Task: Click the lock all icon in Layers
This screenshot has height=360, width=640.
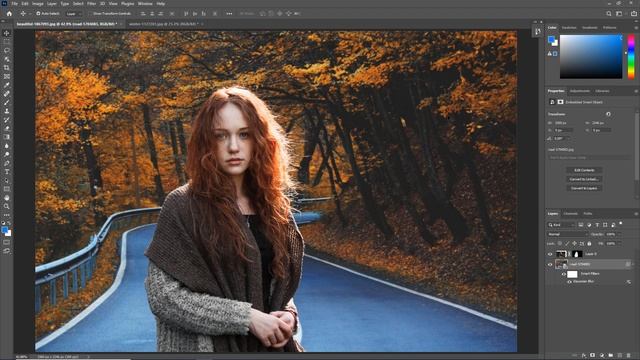Action: coord(589,244)
